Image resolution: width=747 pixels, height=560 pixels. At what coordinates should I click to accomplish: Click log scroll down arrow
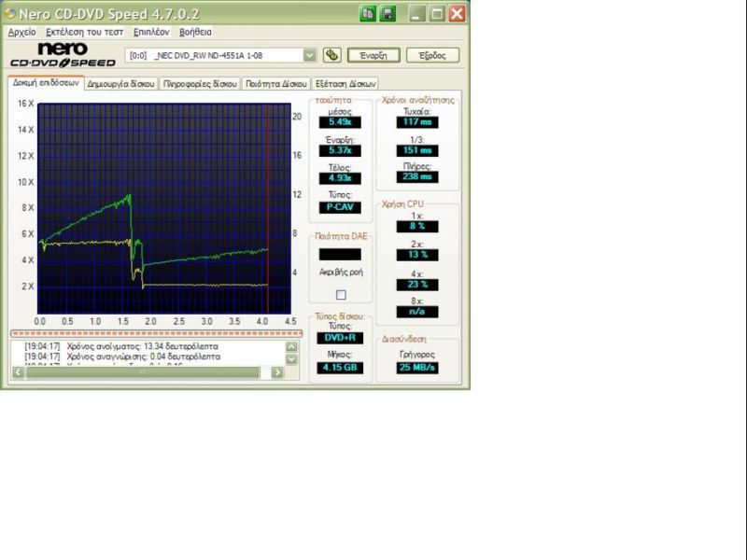click(x=291, y=359)
